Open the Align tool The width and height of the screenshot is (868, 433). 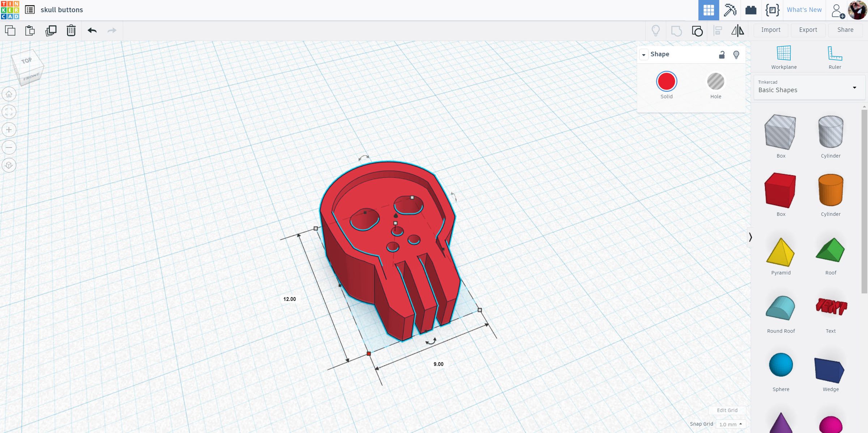coord(718,31)
